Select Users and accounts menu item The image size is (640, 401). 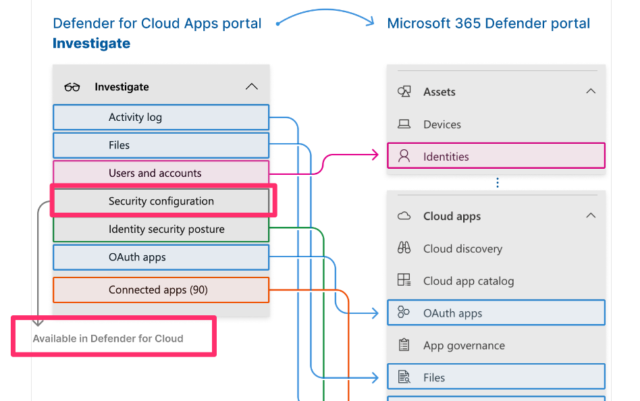161,173
